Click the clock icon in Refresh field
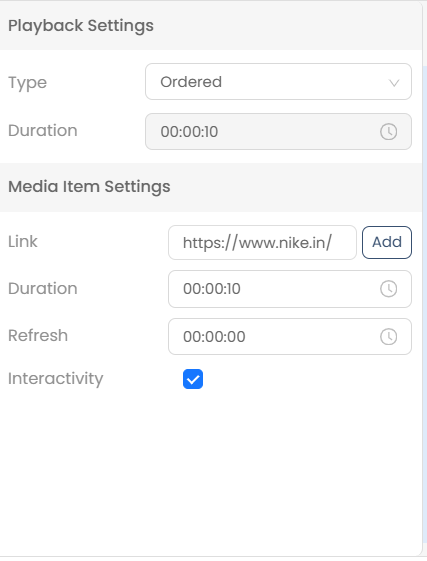 388,337
